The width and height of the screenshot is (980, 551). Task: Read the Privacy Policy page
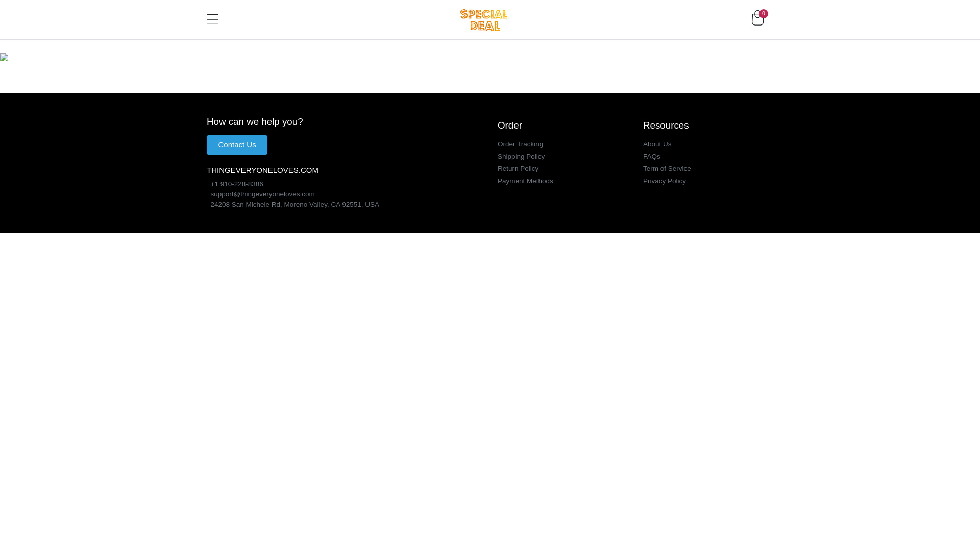coord(664,181)
